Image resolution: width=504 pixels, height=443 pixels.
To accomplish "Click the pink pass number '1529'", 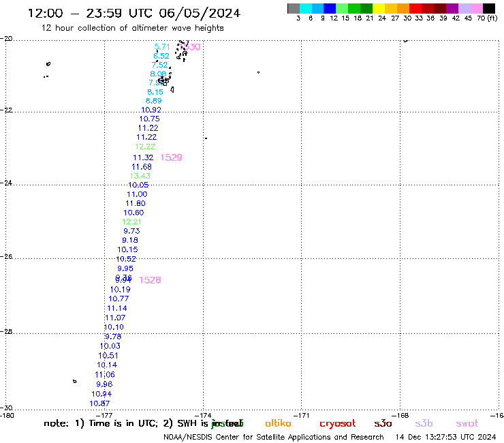I will [x=172, y=157].
